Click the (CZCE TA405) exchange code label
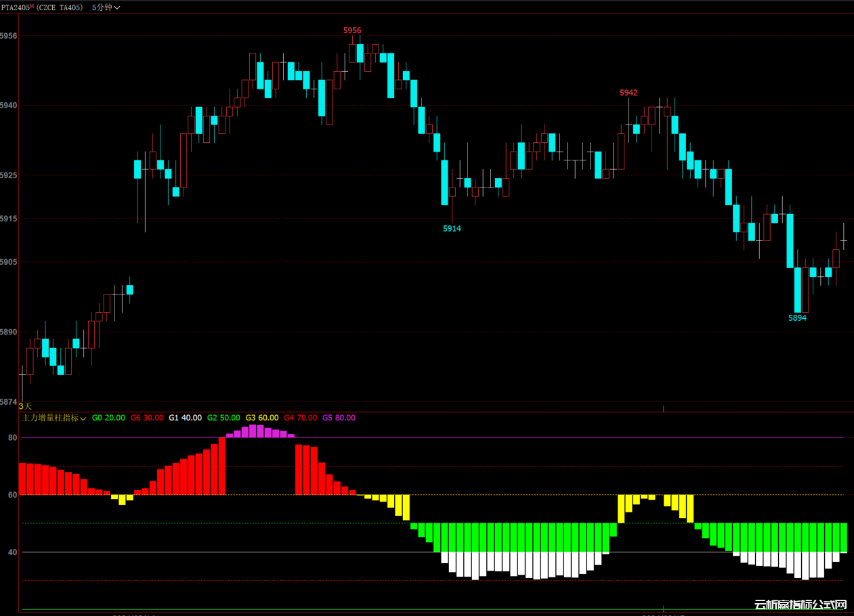The height and width of the screenshot is (616, 854). tap(60, 7)
